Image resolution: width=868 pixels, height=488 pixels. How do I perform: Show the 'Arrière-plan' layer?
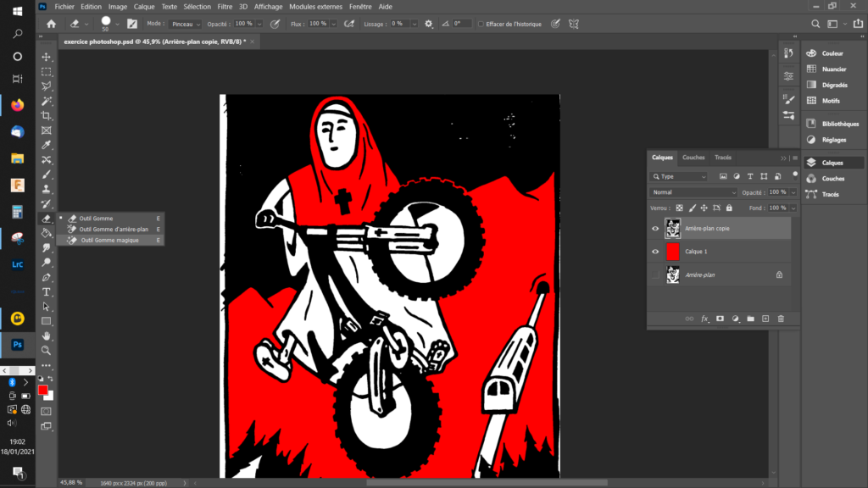click(x=655, y=275)
